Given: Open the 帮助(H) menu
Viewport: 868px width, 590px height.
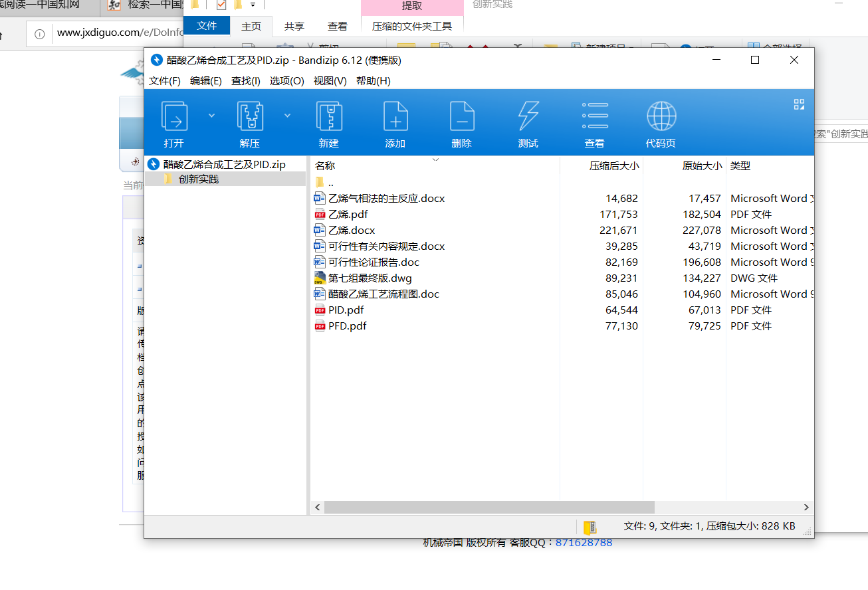Looking at the screenshot, I should tap(374, 81).
